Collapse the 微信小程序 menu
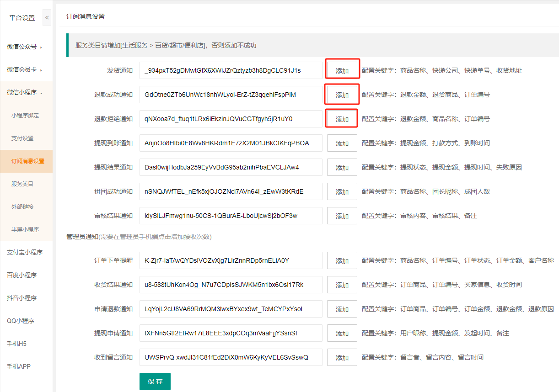Viewport: 559px width, 392px height. click(x=25, y=92)
